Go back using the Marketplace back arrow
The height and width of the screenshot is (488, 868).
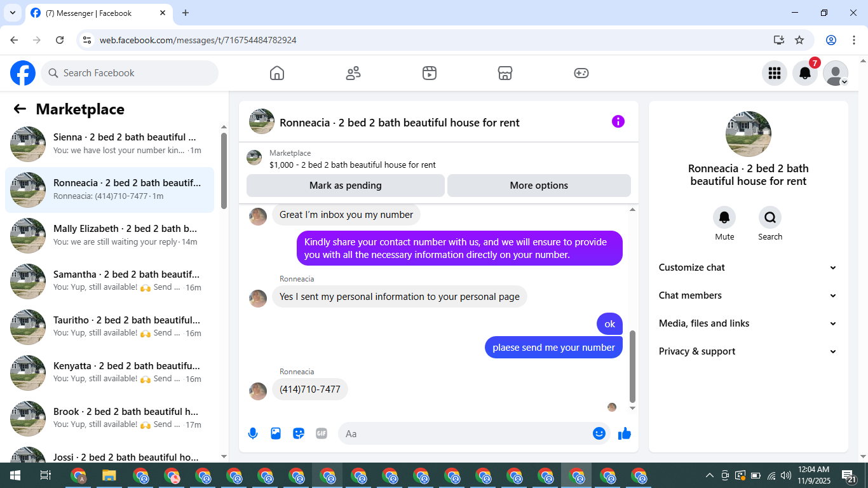click(x=20, y=109)
